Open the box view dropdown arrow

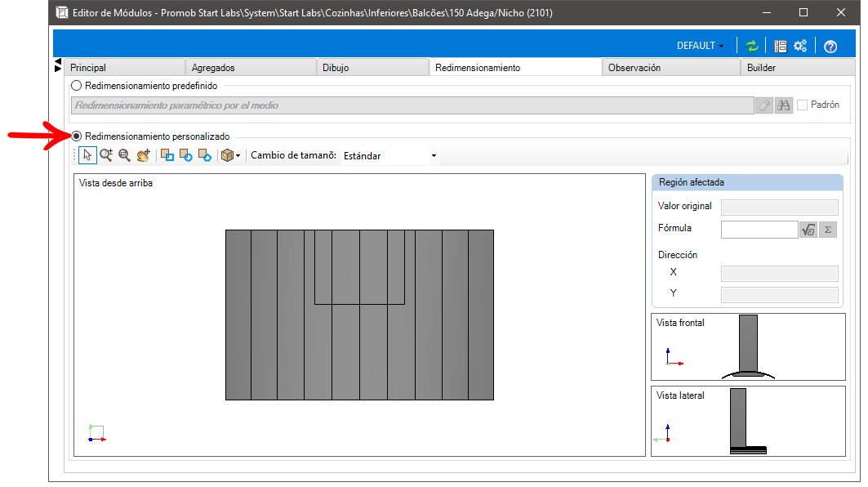point(238,156)
